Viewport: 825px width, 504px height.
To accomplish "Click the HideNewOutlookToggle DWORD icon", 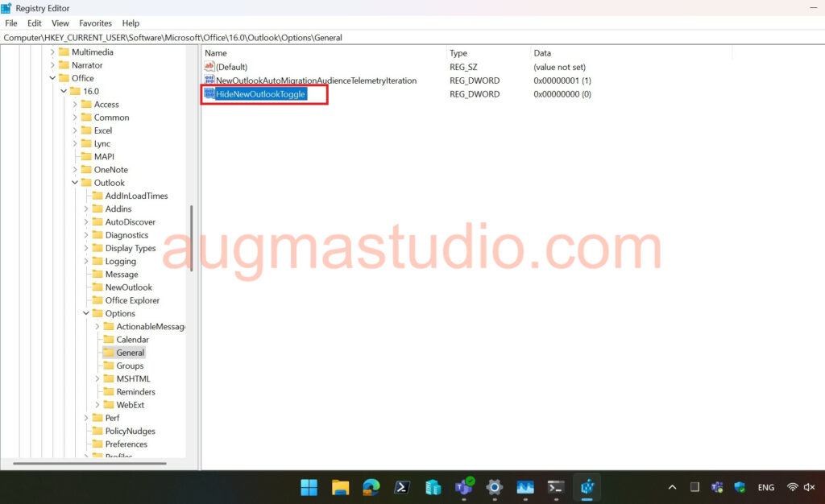I will tap(209, 94).
